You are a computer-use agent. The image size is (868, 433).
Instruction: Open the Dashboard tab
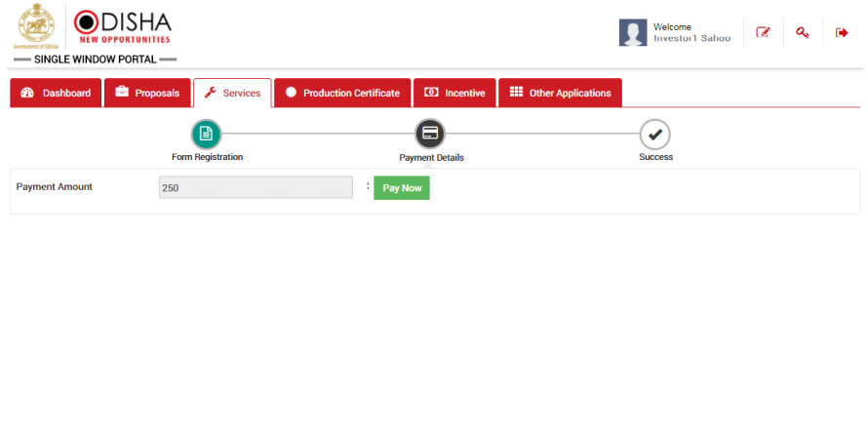click(56, 93)
